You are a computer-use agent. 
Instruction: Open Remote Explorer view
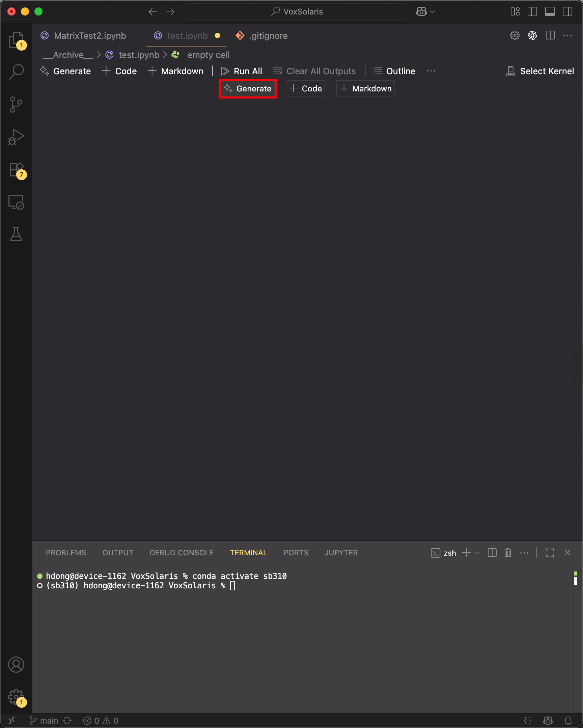pyautogui.click(x=16, y=202)
